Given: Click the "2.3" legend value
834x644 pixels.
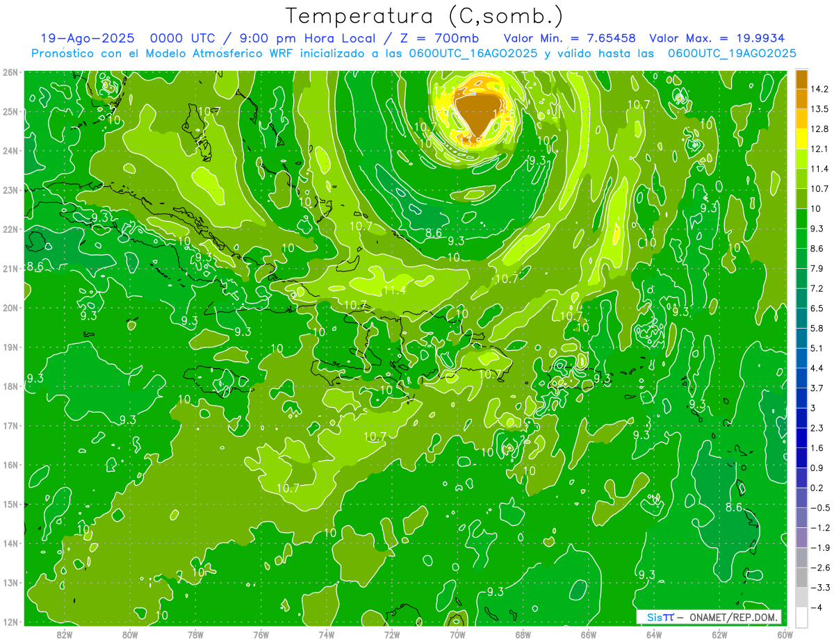Looking at the screenshot, I should pos(818,428).
